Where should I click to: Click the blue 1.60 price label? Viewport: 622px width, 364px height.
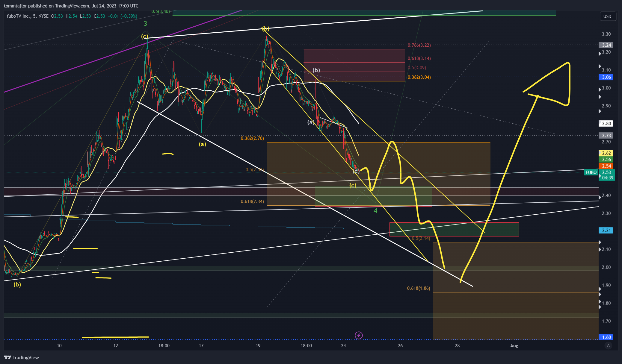coord(606,337)
